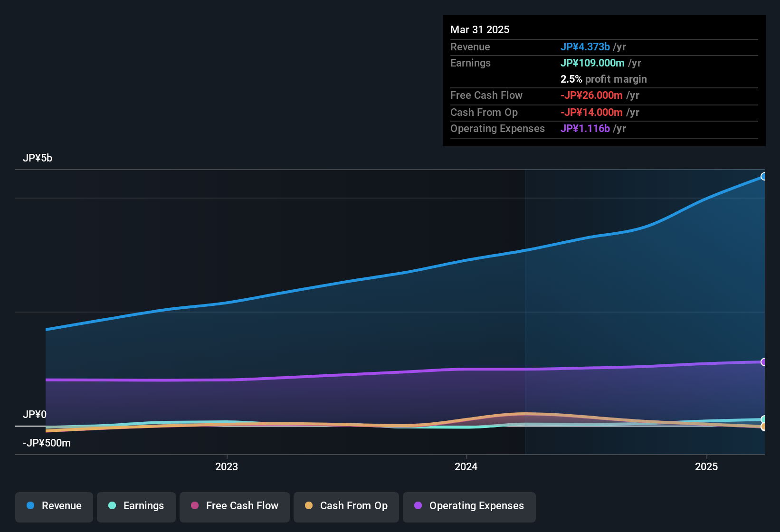
Task: Click the Mar 31 2025 tooltip date
Action: coord(480,29)
